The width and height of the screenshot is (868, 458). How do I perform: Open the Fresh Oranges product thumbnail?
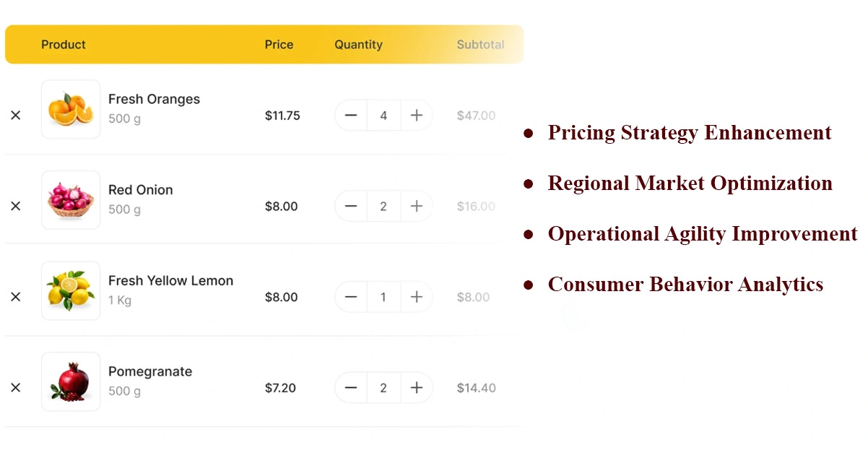[71, 109]
